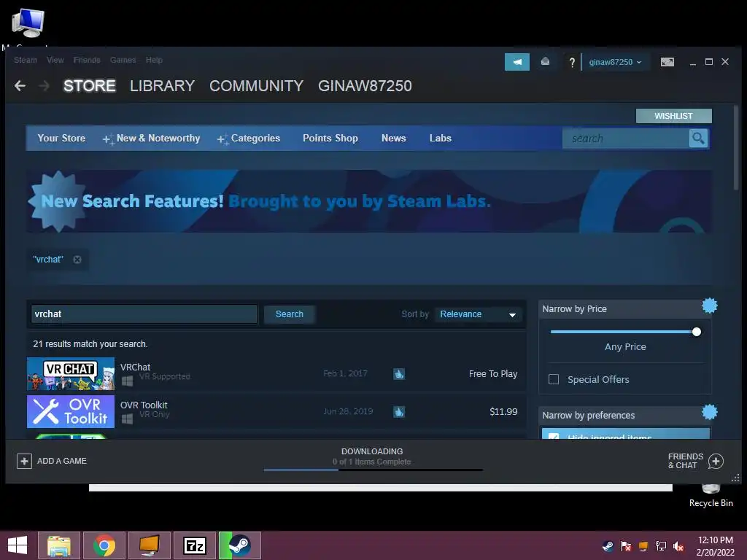Tick the Special Offers checkbox

[554, 379]
